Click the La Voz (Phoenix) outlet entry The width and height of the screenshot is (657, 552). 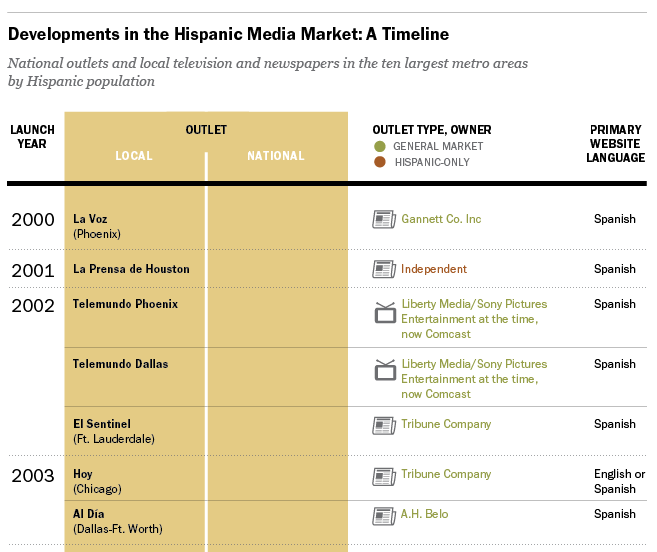coord(97,226)
